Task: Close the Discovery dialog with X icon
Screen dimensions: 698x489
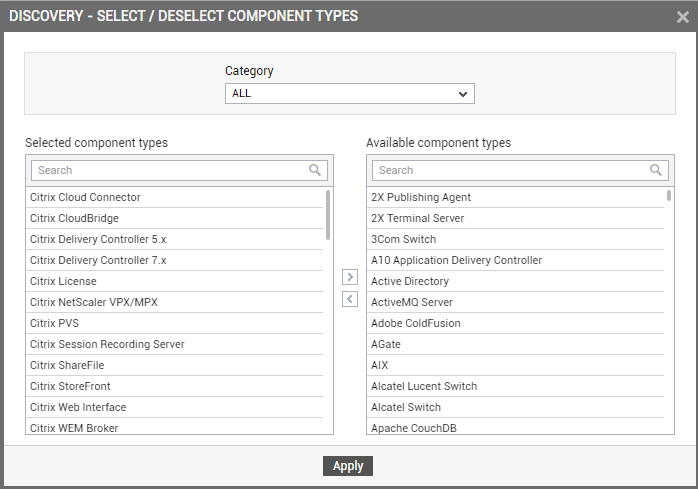Action: pyautogui.click(x=682, y=17)
